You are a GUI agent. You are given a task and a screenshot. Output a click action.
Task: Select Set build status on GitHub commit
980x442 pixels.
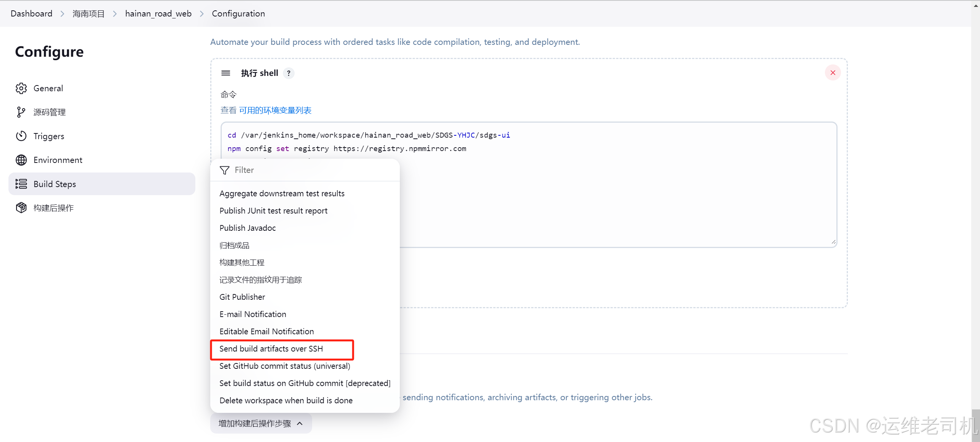pyautogui.click(x=305, y=383)
